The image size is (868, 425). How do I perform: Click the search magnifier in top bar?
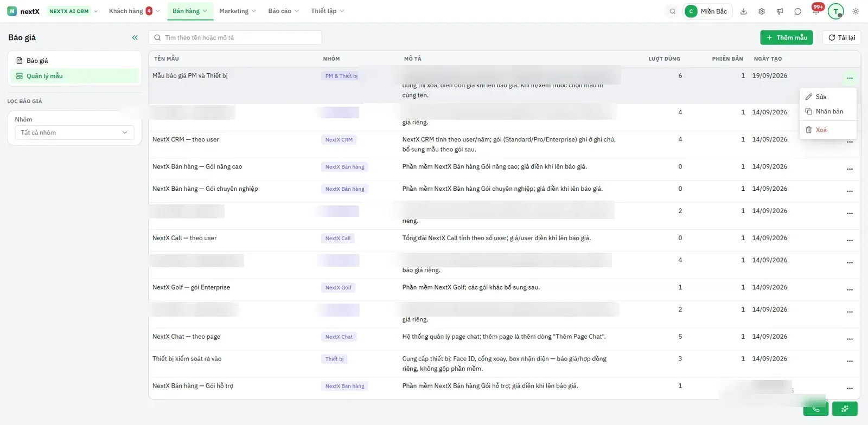(x=672, y=11)
